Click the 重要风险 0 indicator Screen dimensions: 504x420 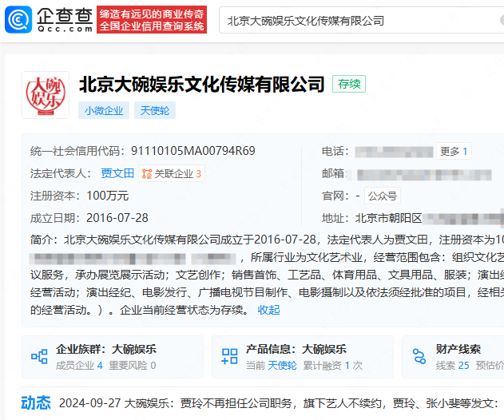click(x=133, y=366)
